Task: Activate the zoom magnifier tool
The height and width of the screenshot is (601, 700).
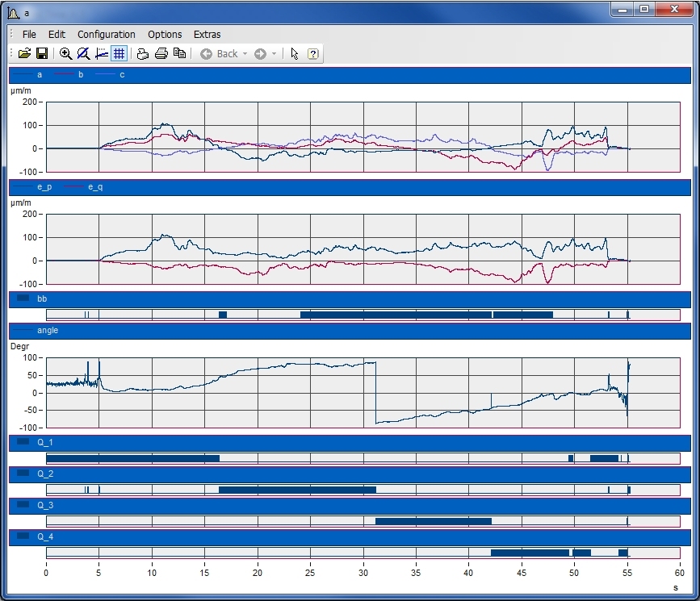Action: tap(65, 54)
